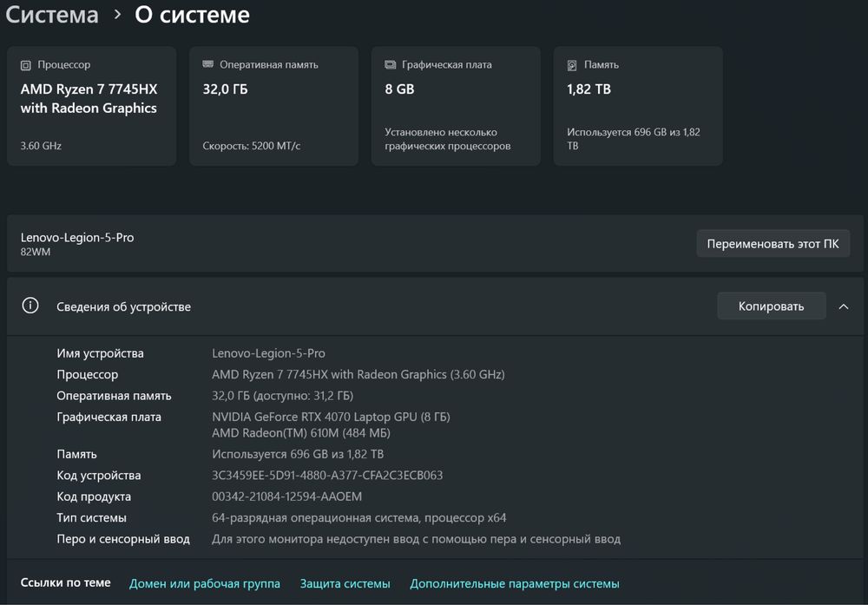This screenshot has height=605, width=868.
Task: Click the 8 GB graphics memory value
Action: pyautogui.click(x=399, y=89)
